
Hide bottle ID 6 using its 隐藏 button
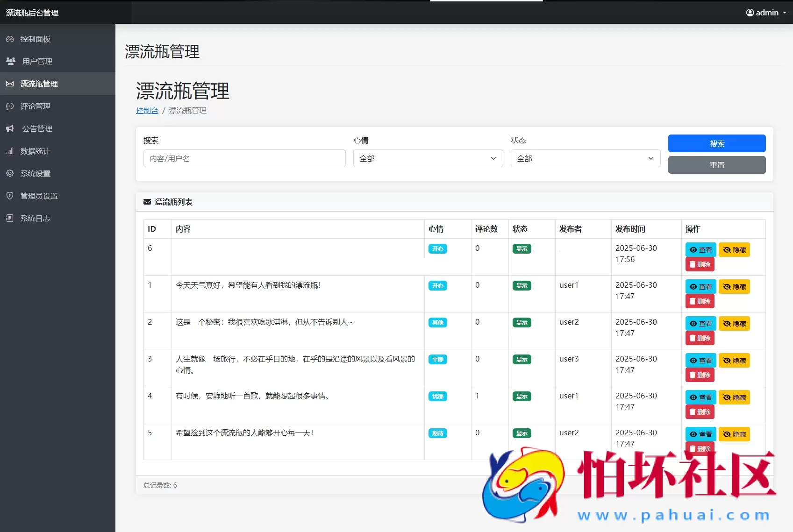tap(734, 249)
